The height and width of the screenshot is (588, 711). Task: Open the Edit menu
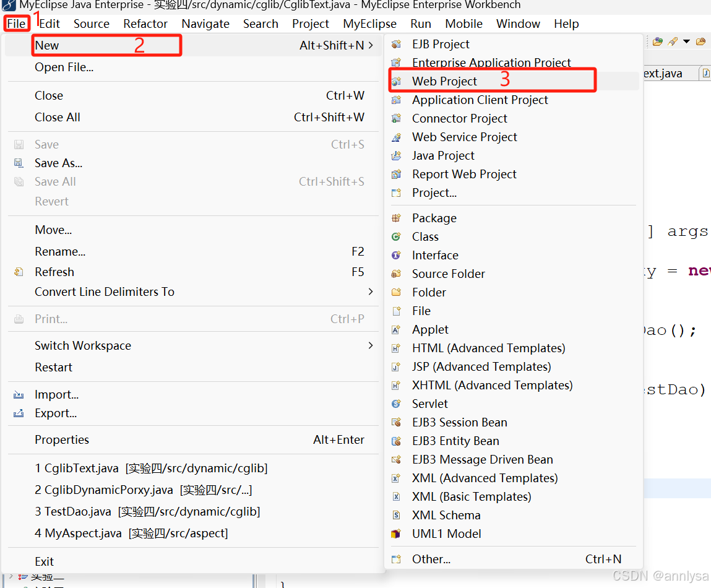click(x=50, y=24)
